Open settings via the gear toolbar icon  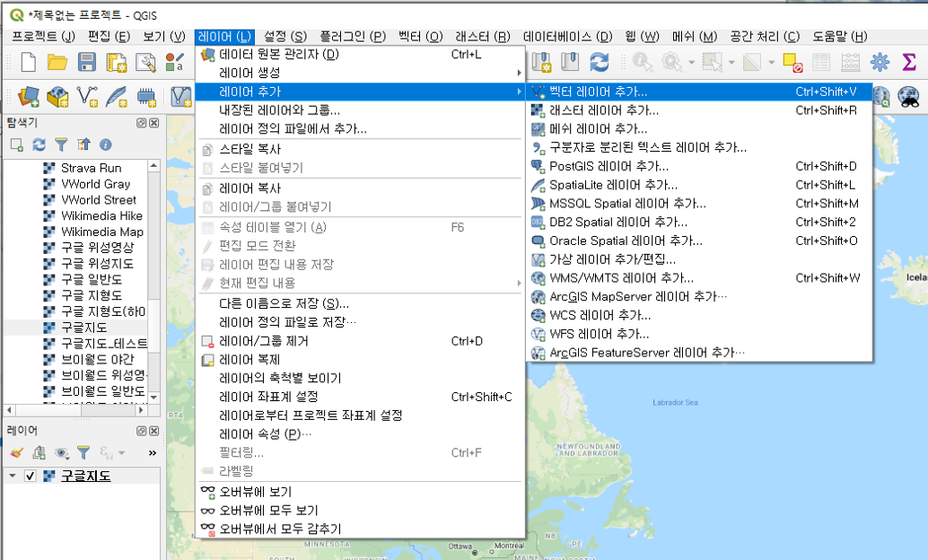pos(880,62)
